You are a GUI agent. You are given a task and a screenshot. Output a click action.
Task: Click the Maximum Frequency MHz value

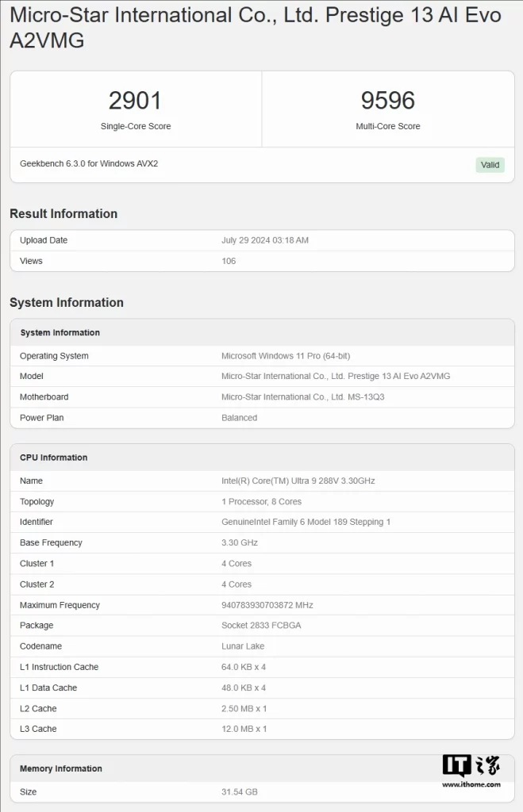pyautogui.click(x=267, y=605)
